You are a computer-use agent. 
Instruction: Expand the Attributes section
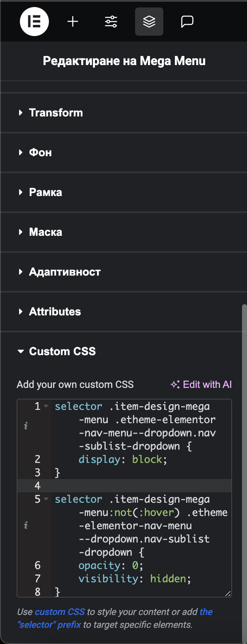[123, 312]
